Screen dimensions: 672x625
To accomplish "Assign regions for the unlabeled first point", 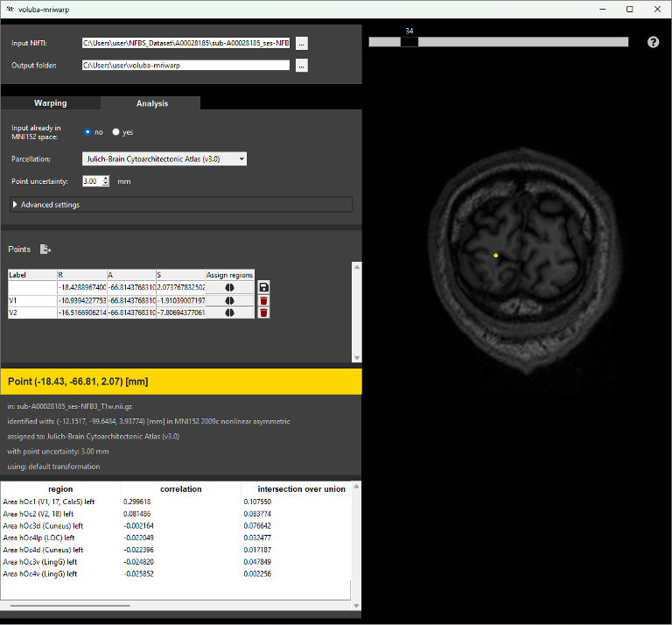I will click(x=230, y=287).
